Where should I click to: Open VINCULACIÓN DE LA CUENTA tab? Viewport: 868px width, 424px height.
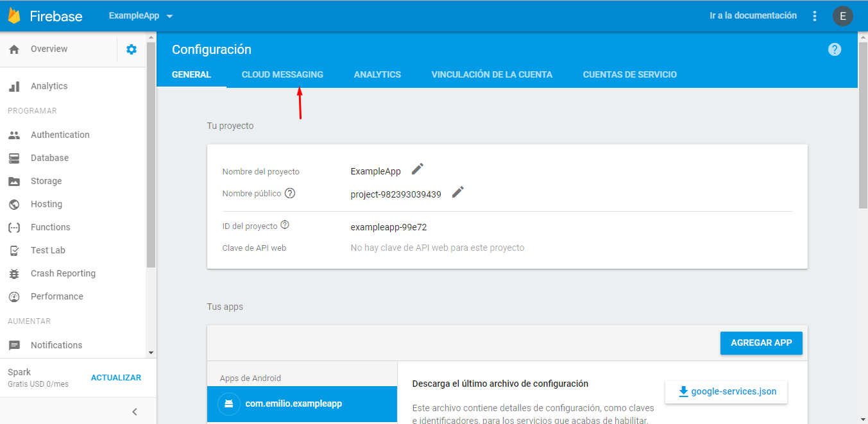492,74
